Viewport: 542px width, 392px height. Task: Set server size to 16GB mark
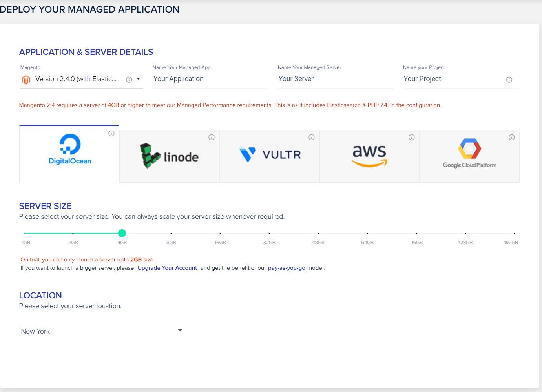pyautogui.click(x=220, y=233)
